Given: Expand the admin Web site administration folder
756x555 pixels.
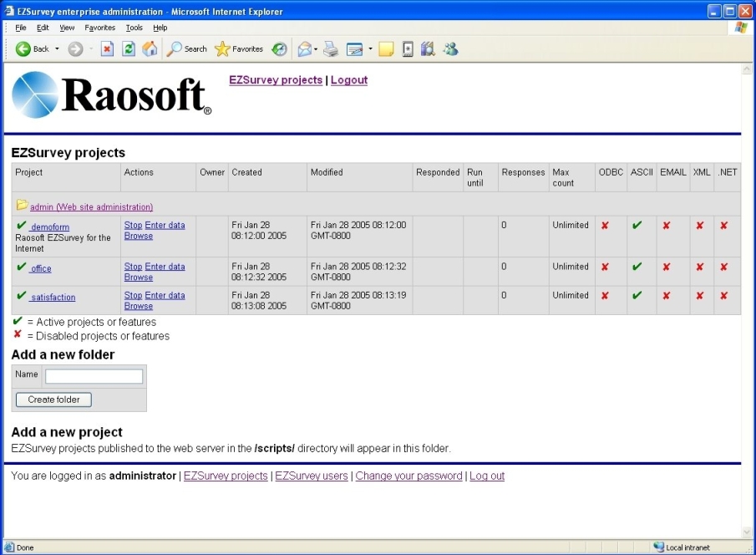Looking at the screenshot, I should 91,206.
